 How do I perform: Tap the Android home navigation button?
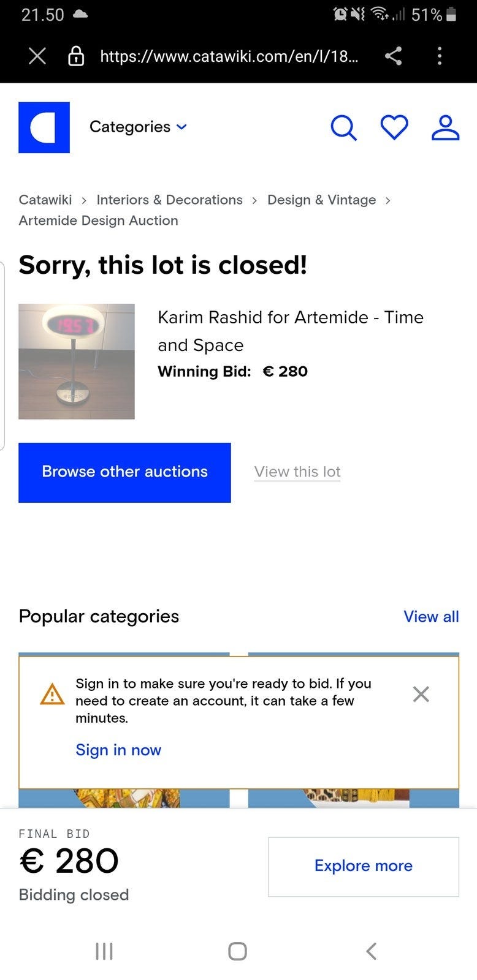(237, 951)
